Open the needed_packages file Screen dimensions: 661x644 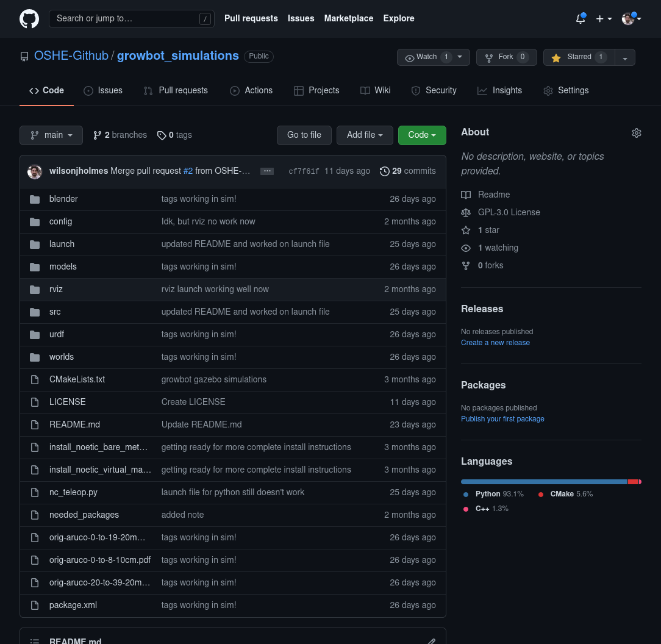pyautogui.click(x=84, y=515)
